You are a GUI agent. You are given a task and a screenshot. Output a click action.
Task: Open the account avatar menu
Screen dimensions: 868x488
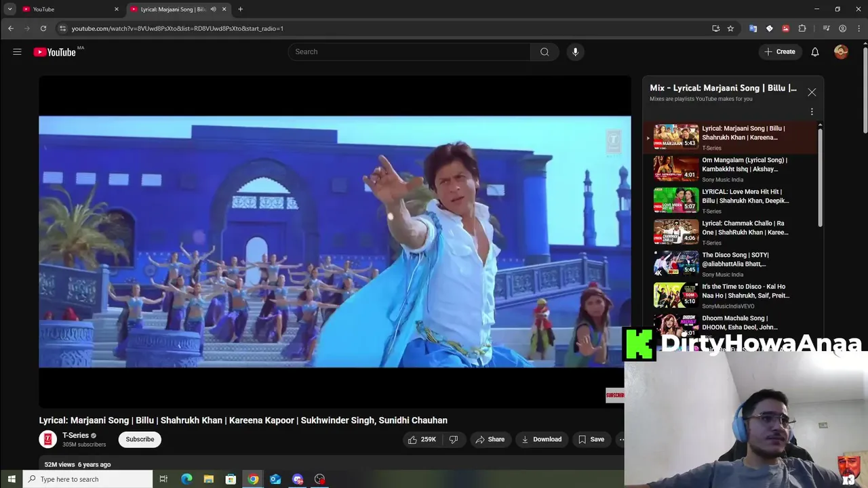click(x=841, y=52)
